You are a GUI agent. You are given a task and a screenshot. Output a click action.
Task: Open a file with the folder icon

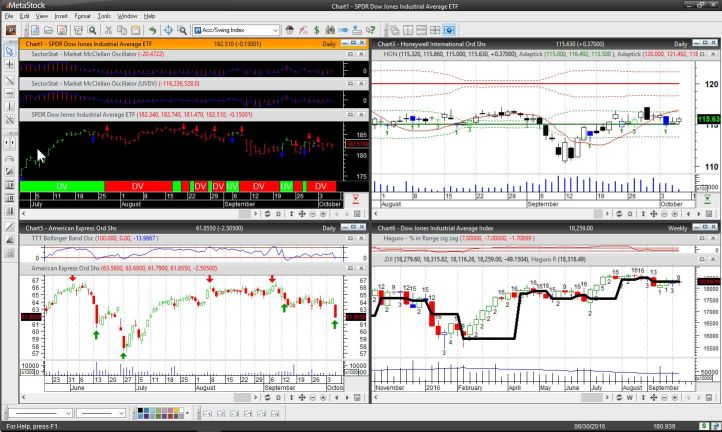(48, 30)
